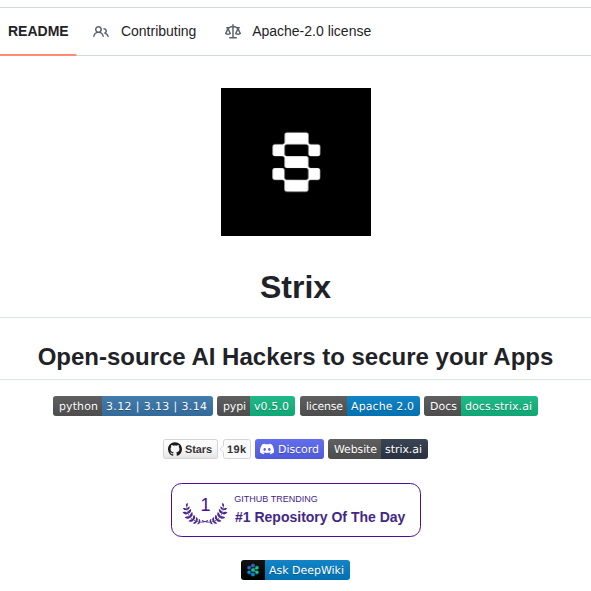
Task: Open GitHub Trending #1 Repository badge
Action: 296,510
